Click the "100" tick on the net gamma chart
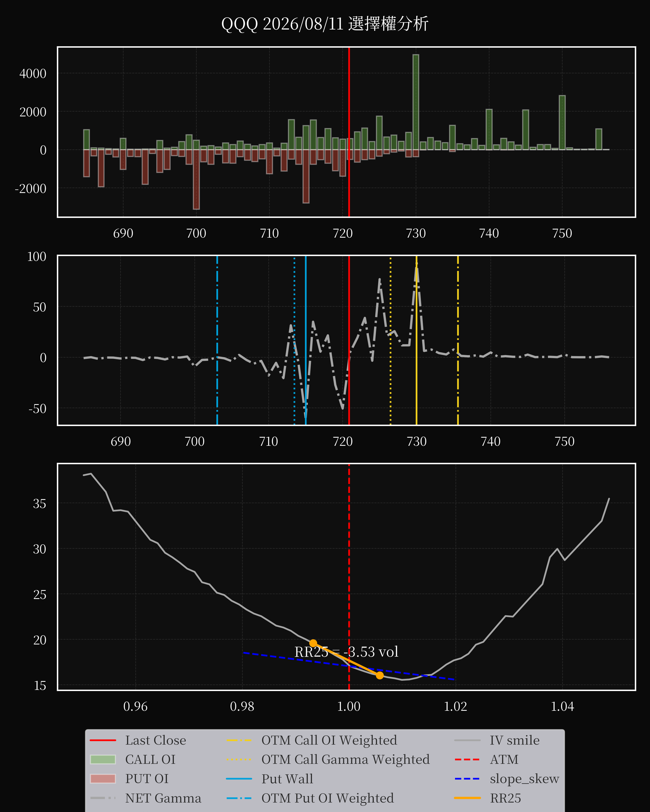Image resolution: width=650 pixels, height=812 pixels. click(x=37, y=257)
